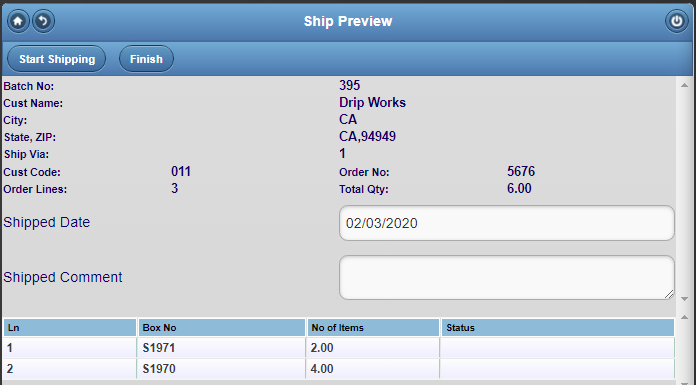Click the 2.00 items cell

[x=373, y=348]
